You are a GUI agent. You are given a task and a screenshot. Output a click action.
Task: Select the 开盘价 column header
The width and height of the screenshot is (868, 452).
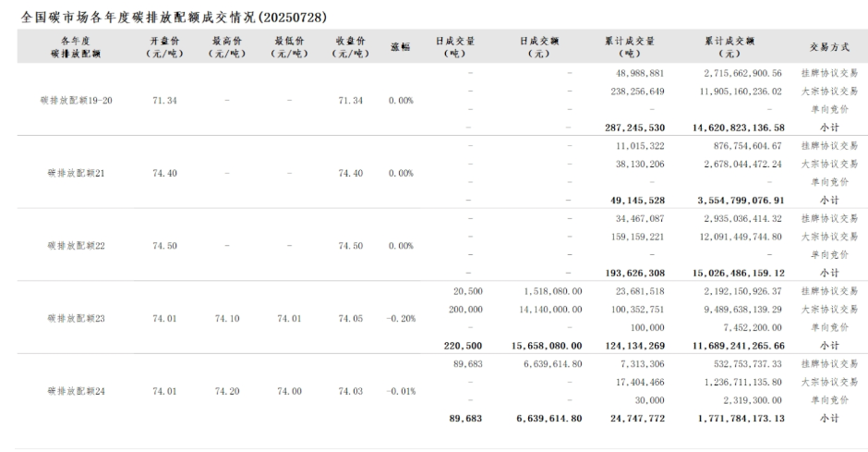(x=160, y=48)
